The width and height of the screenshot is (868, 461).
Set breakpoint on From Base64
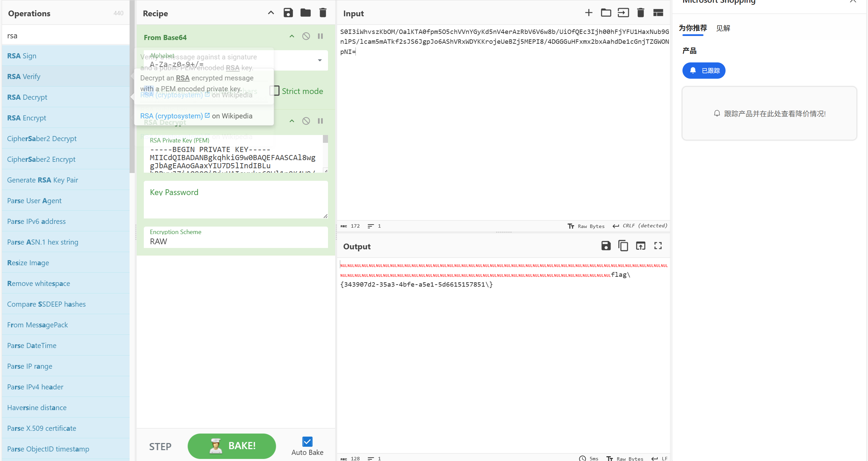point(320,36)
